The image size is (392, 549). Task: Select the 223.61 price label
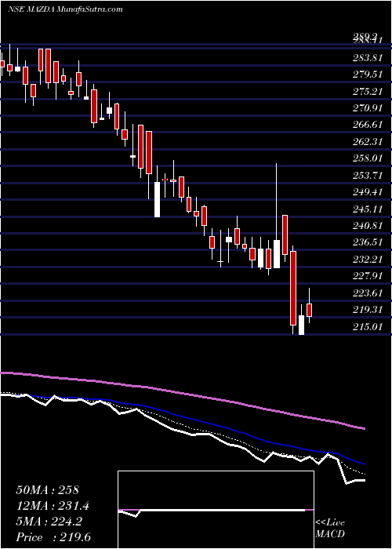pos(367,293)
